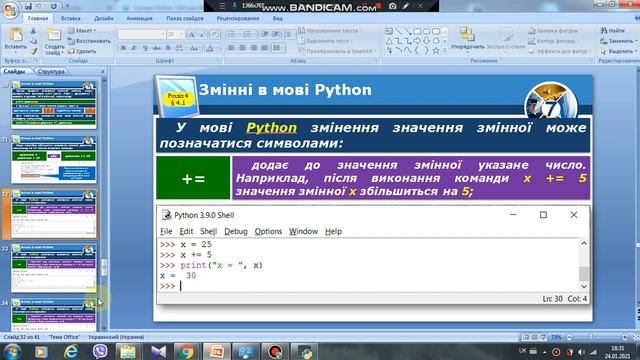Open the Показ слайдов ribbon tab

185,18
